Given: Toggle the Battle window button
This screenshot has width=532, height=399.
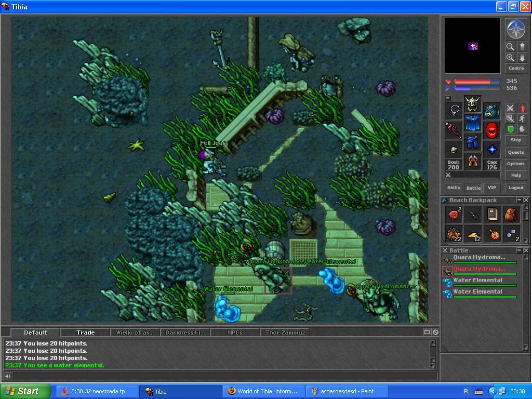Looking at the screenshot, I should 473,188.
